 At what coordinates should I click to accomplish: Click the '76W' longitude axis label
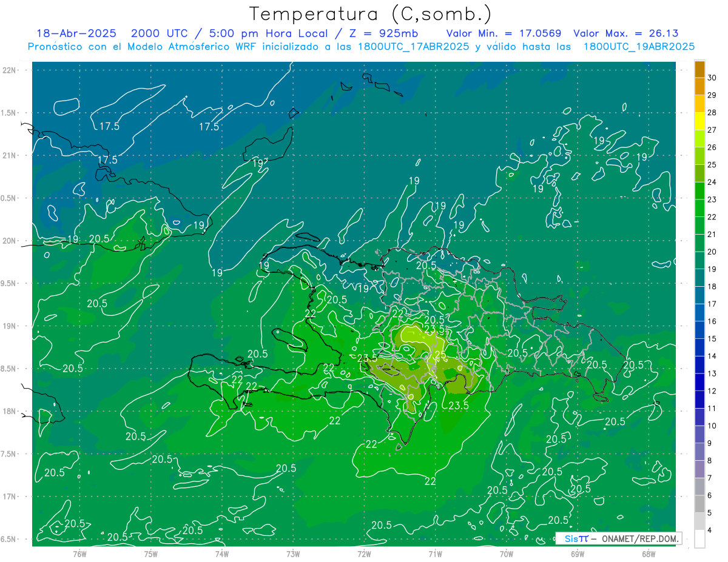point(79,554)
